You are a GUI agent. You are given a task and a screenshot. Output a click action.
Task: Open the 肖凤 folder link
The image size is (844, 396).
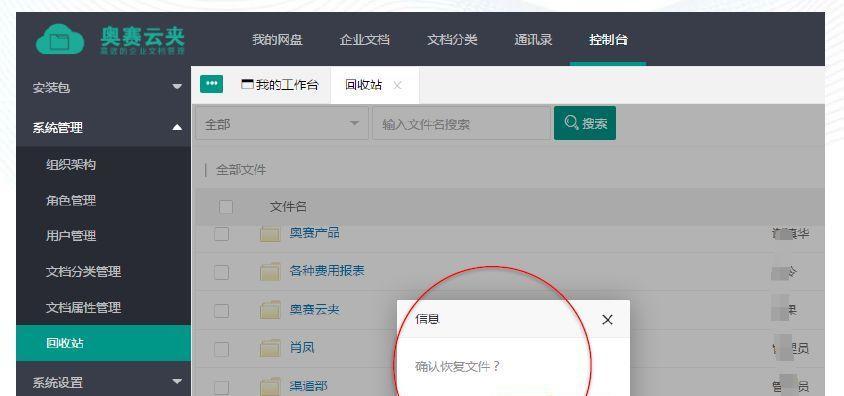[x=302, y=348]
